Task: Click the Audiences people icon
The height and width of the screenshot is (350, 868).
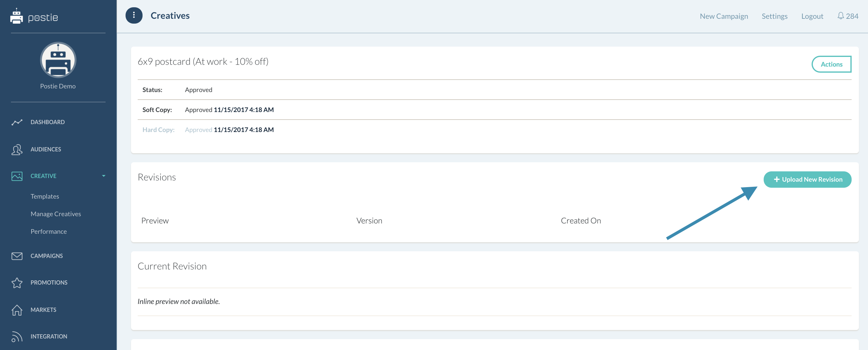Action: click(17, 150)
